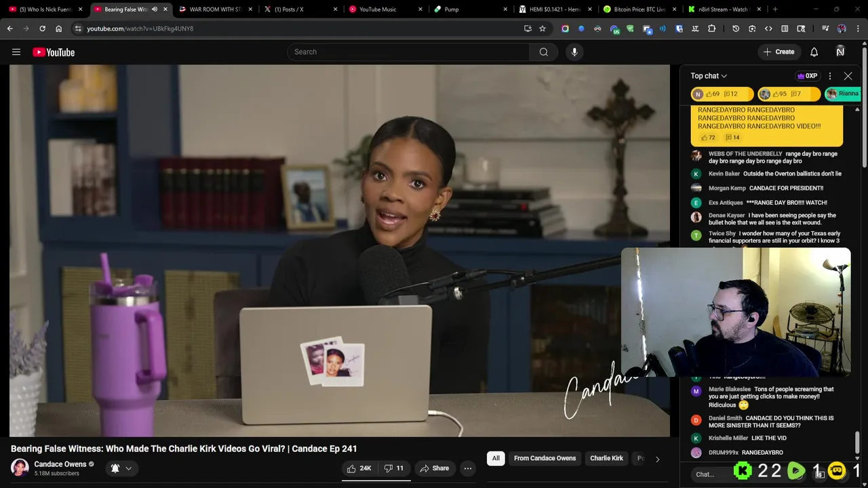Click Morgan Kemp's chat message

tap(786, 188)
